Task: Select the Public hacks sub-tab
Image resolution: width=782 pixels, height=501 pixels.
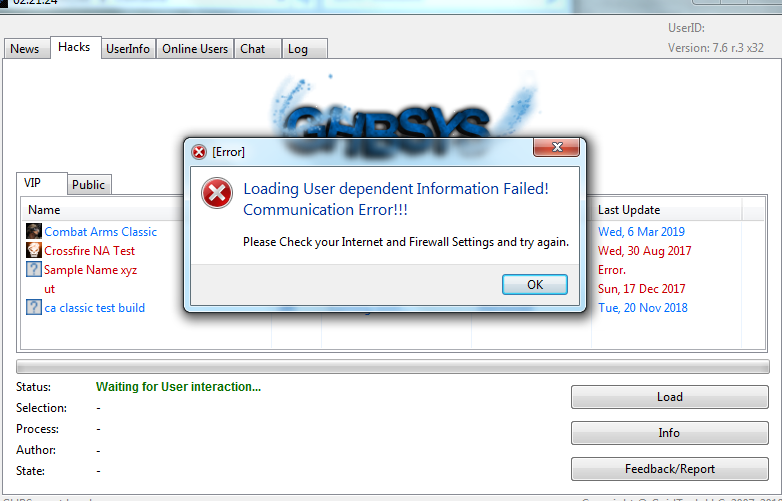Action: point(88,185)
